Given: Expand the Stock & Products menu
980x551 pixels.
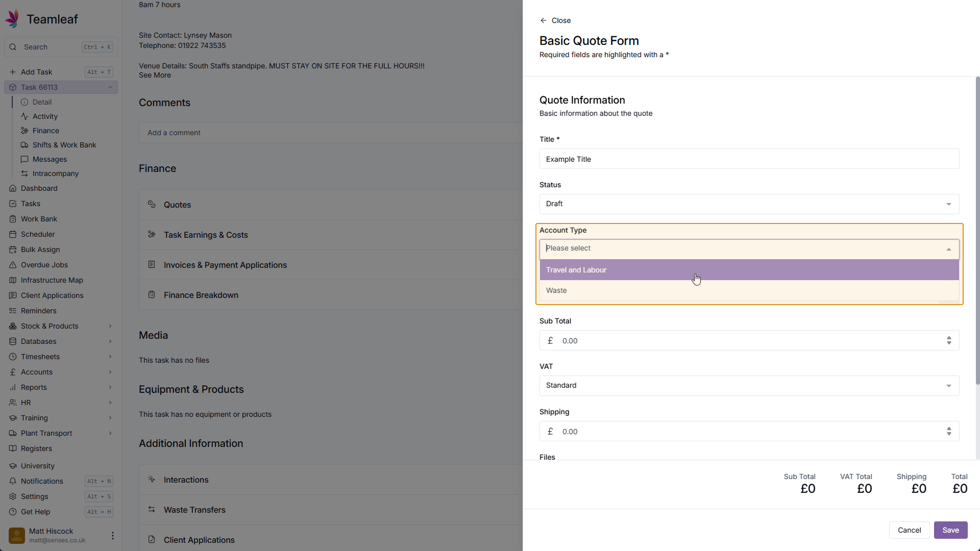Looking at the screenshot, I should point(110,326).
